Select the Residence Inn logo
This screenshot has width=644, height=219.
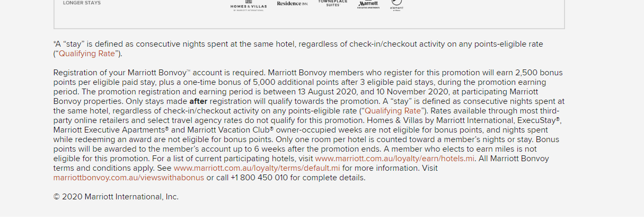(x=292, y=4)
